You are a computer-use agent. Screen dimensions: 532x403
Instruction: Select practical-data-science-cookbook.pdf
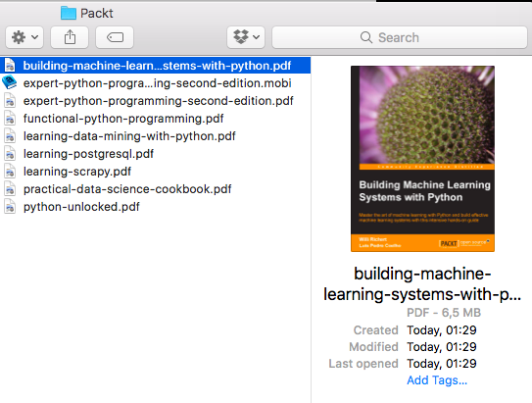point(155,189)
